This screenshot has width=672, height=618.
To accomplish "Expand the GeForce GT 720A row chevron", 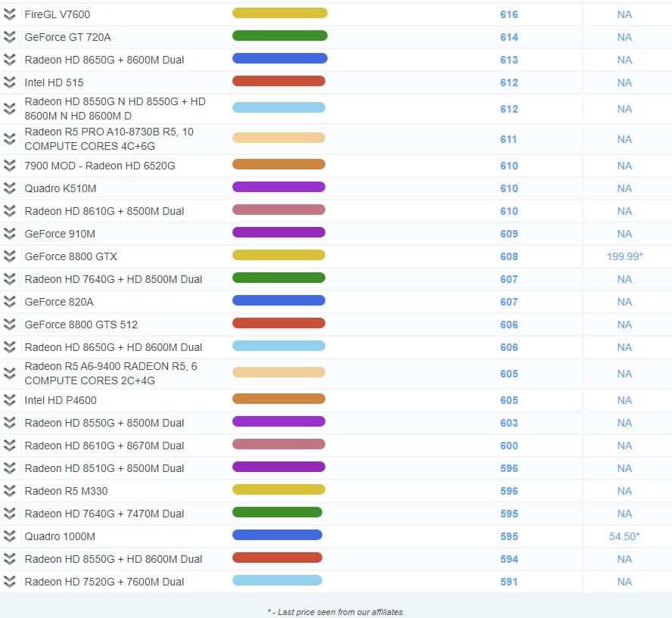I will click(9, 37).
